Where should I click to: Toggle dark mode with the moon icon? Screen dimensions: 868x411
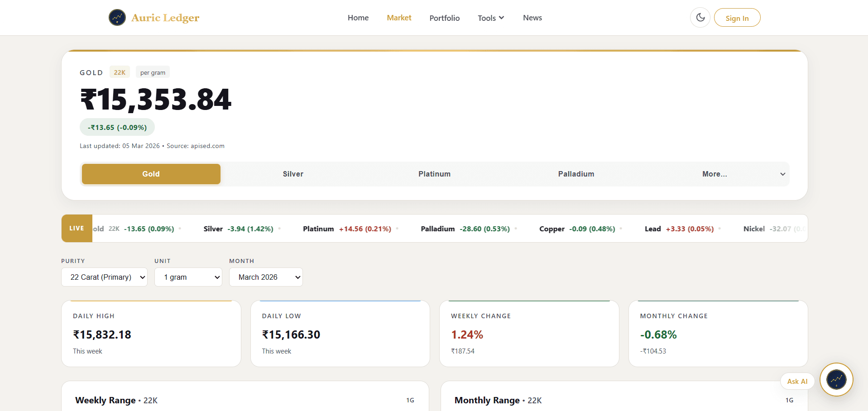tap(700, 17)
